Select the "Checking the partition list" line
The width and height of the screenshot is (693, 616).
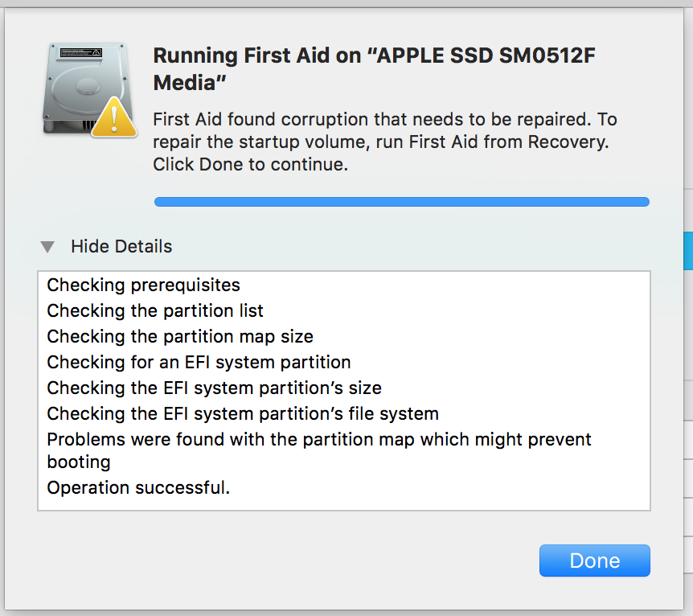point(155,310)
